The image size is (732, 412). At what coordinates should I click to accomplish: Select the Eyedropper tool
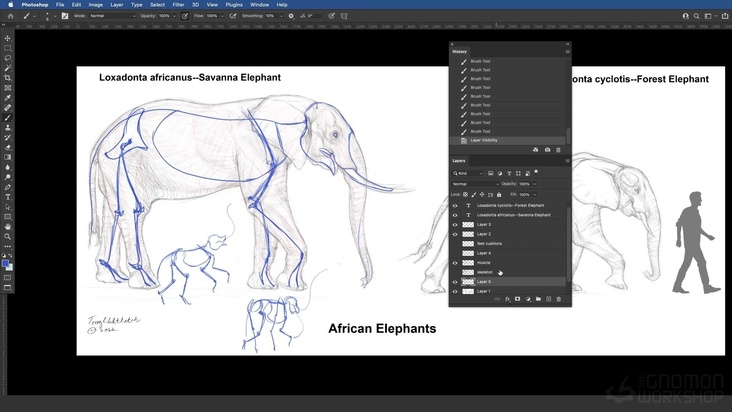pos(7,98)
